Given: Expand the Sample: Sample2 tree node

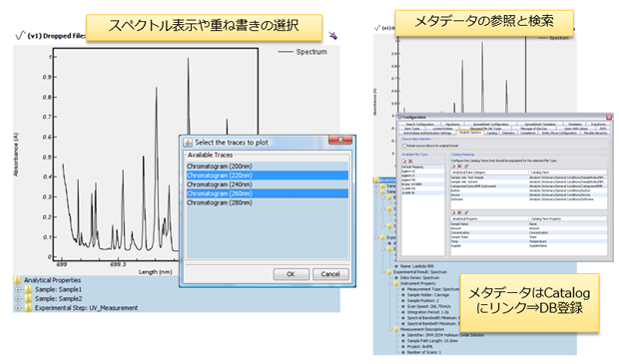Looking at the screenshot, I should (x=18, y=298).
